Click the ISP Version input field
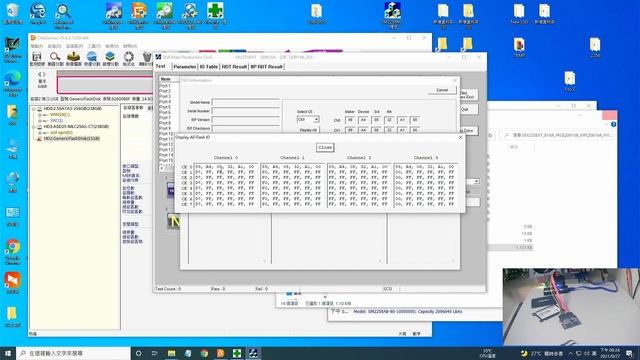 (245, 120)
